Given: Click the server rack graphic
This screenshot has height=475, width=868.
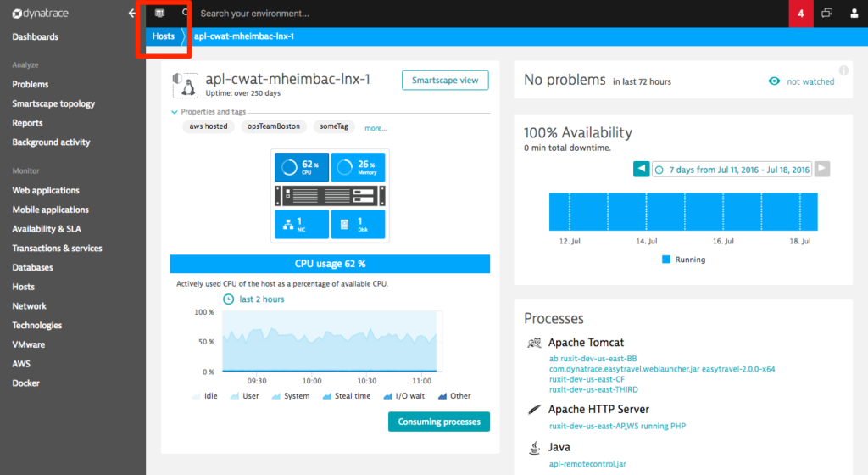Looking at the screenshot, I should pos(330,195).
